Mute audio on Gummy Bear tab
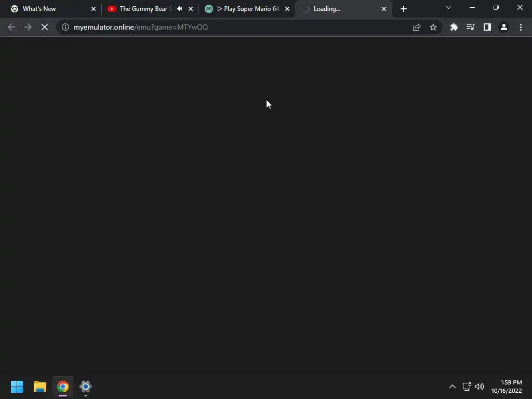Screen dimensions: 532x399 179,9
